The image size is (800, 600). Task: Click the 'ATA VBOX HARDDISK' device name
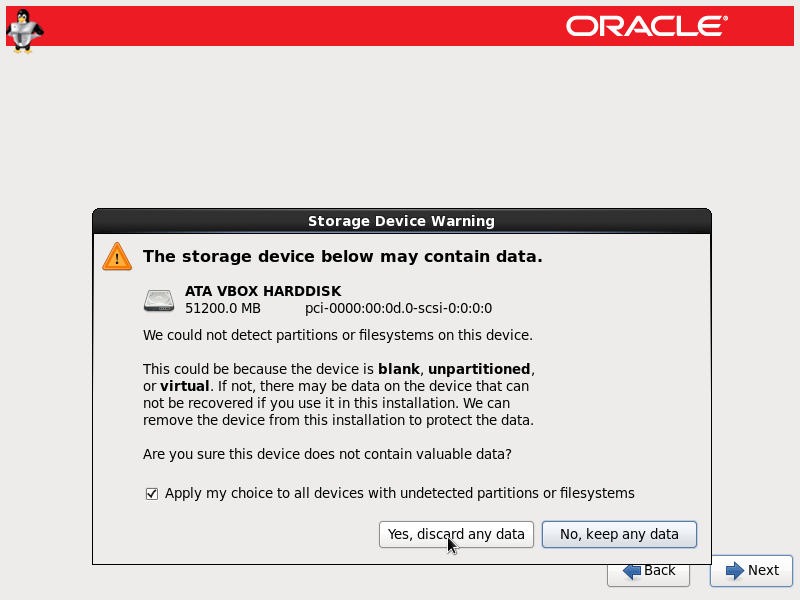pos(263,291)
